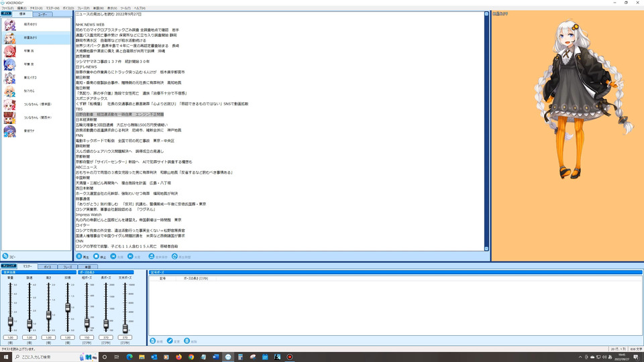Image resolution: width=644 pixels, height=362 pixels.
Task: Switch to the ボイス tuning tab
Action: 47,267
